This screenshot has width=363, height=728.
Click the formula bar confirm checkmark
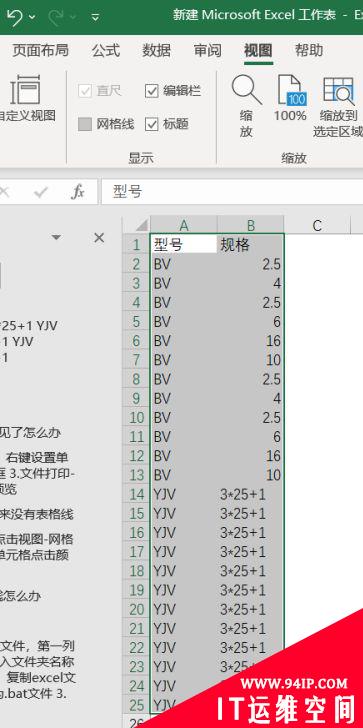(x=41, y=192)
